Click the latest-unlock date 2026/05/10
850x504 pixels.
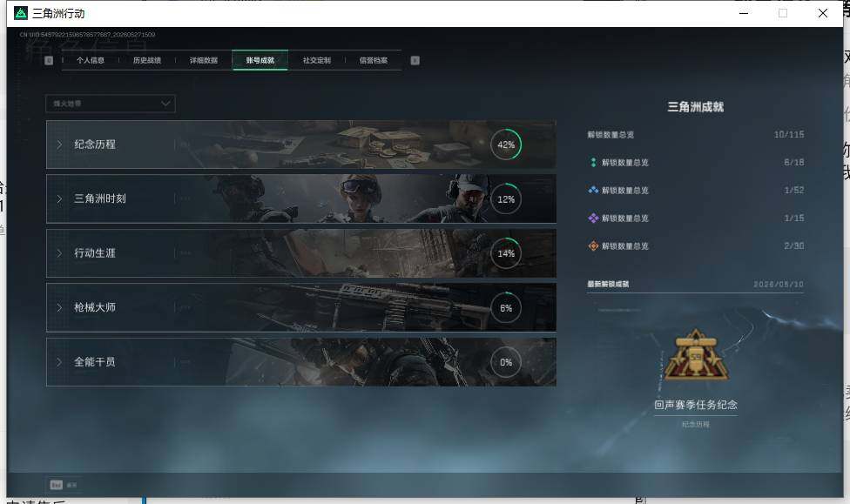point(779,284)
